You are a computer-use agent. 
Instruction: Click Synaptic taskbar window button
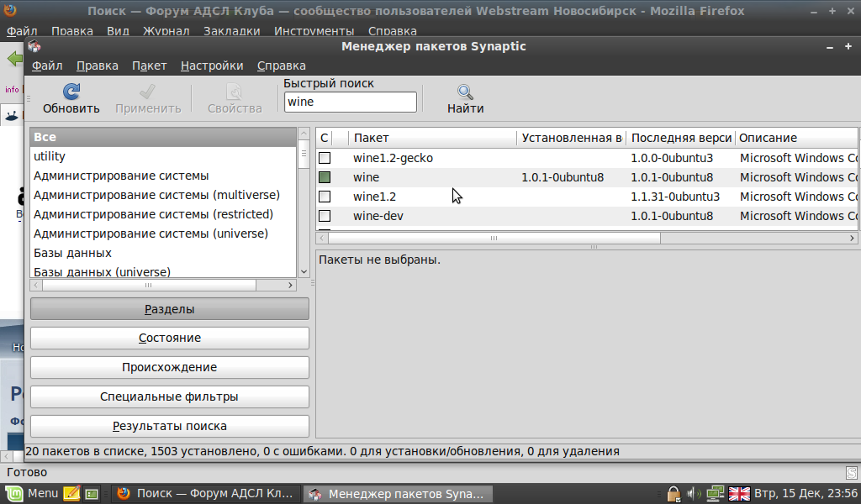click(398, 494)
